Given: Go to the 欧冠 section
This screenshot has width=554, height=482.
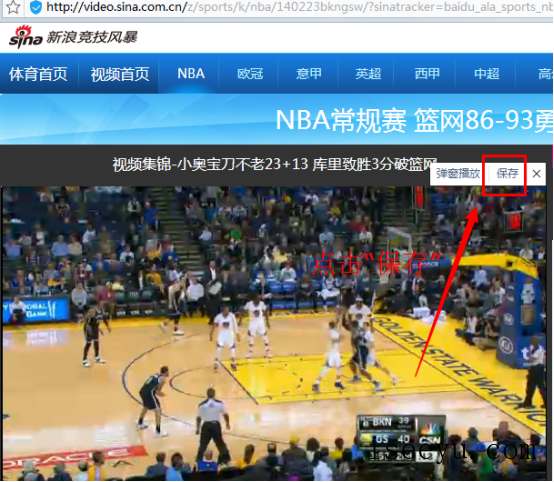Looking at the screenshot, I should click(250, 74).
